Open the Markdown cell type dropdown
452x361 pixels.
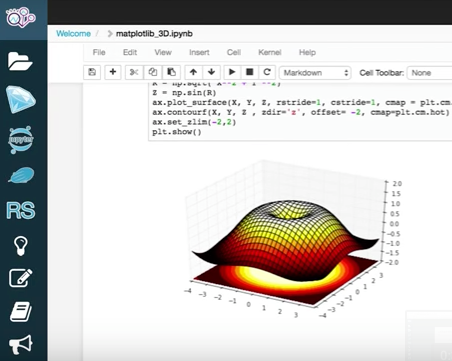pos(315,73)
